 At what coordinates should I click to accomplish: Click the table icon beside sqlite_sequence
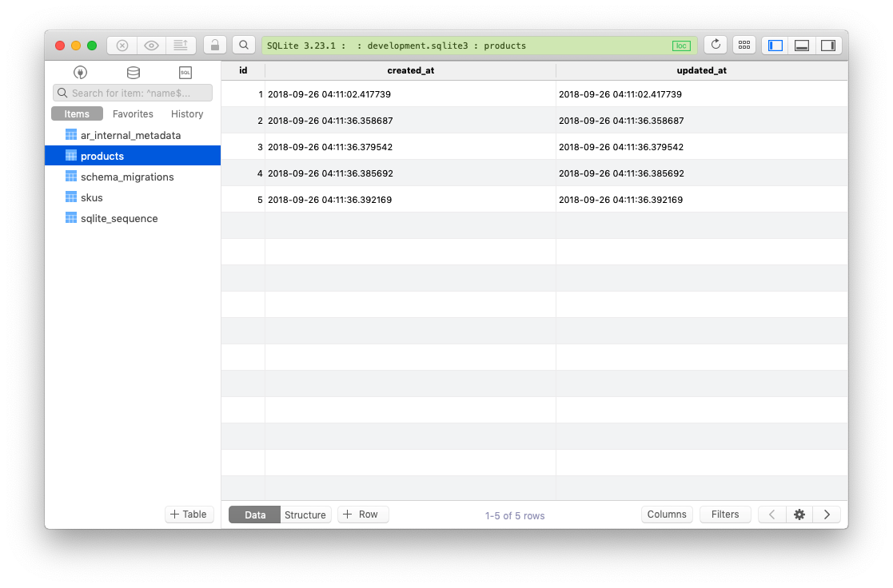[71, 217]
